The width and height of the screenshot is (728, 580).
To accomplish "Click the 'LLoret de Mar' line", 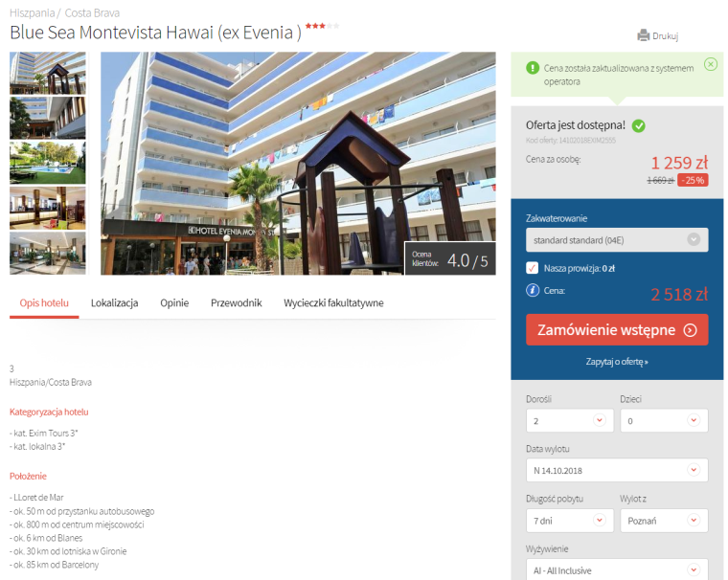I will click(36, 498).
